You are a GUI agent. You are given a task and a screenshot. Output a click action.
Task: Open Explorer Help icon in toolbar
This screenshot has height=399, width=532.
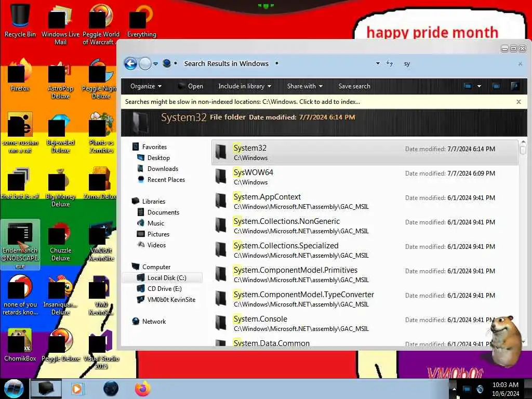pyautogui.click(x=515, y=86)
